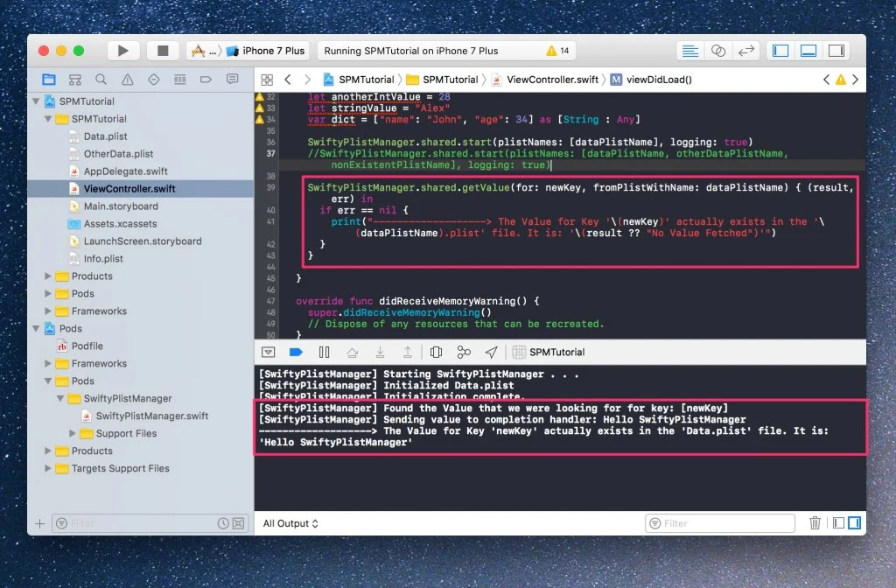Screen dimensions: 896x588
Task: Expand Products folder under SPMTutorial
Action: pos(48,276)
